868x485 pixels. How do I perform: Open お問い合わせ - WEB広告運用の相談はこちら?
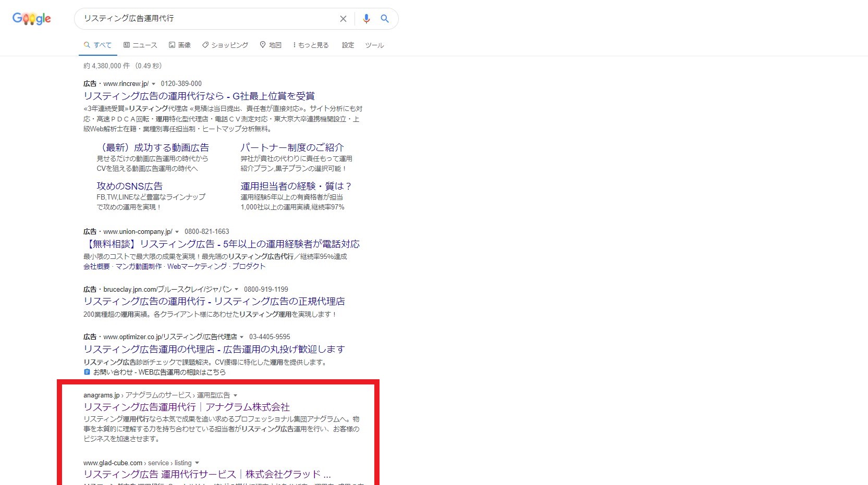coord(160,372)
